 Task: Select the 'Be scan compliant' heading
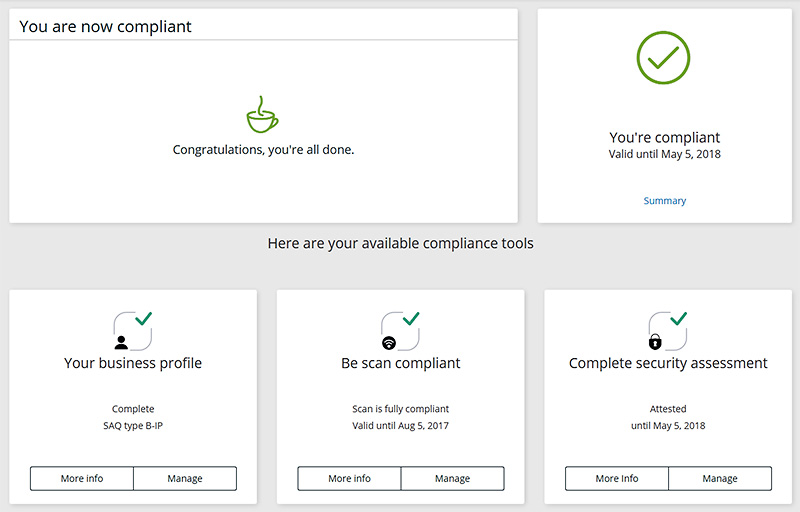[x=401, y=363]
